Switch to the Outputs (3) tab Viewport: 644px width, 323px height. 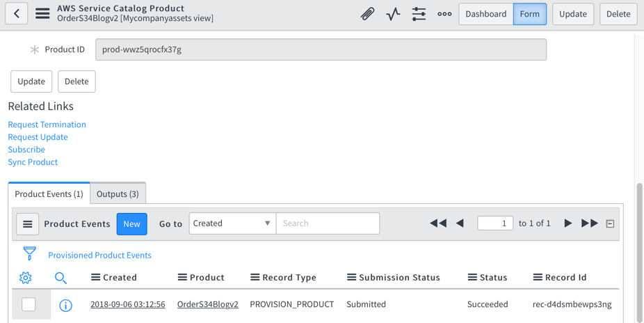(118, 194)
